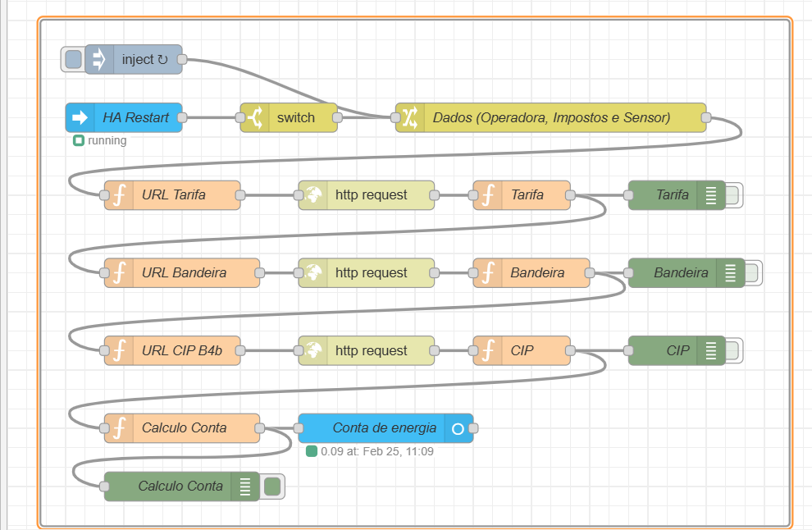Click the URL CIP B4b node label

182,350
